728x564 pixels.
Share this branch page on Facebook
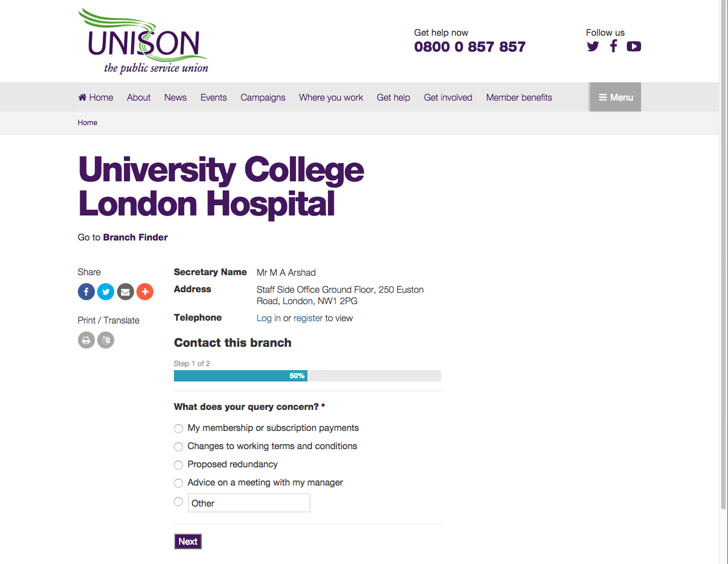86,292
